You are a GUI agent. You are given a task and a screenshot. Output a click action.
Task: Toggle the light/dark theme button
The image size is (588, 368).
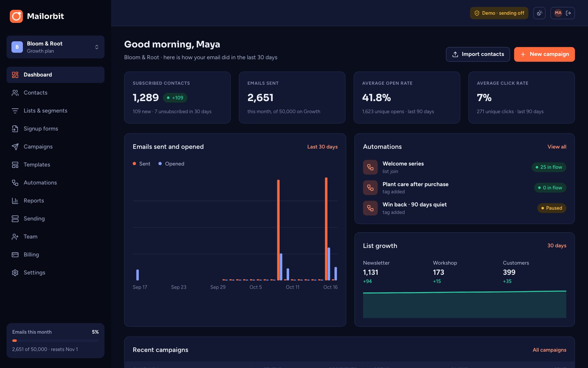pyautogui.click(x=539, y=13)
